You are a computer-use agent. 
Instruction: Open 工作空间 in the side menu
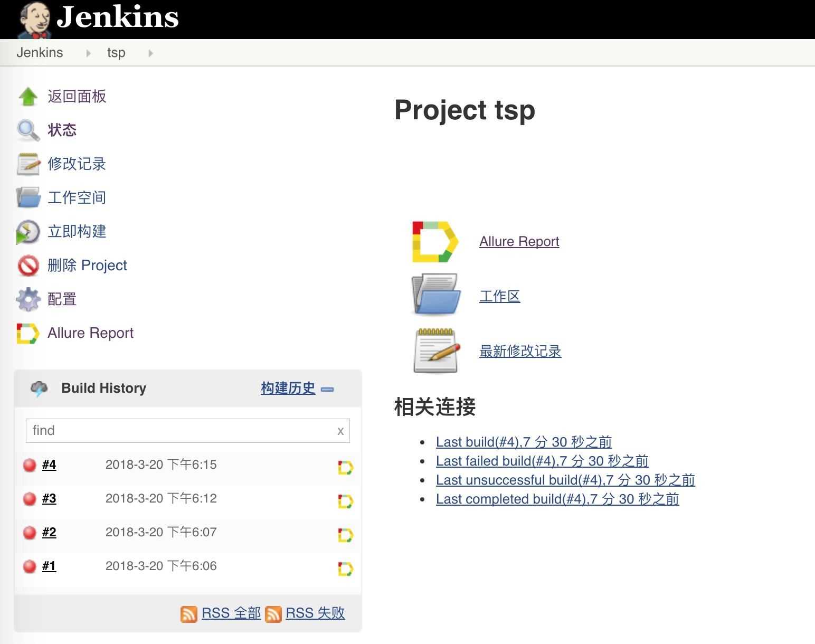point(77,198)
